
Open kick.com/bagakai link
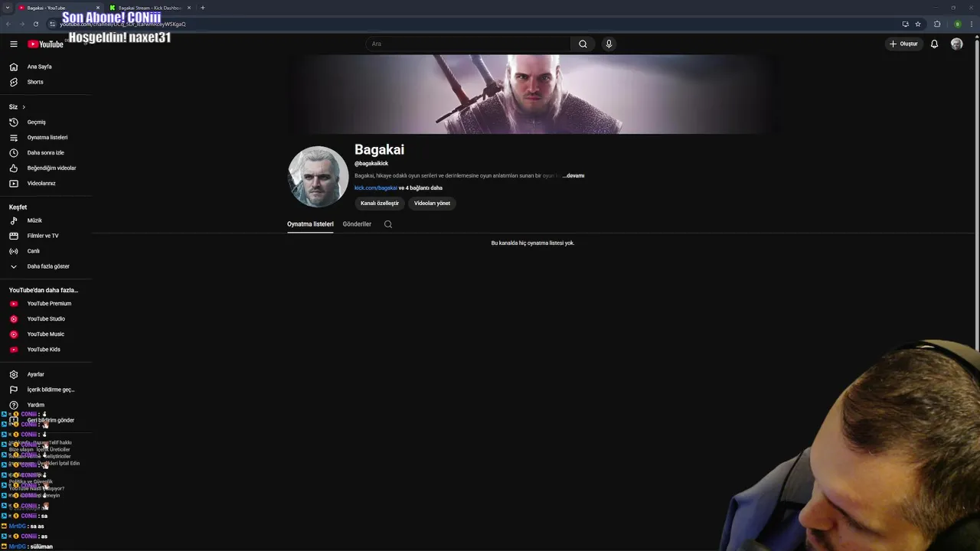coord(376,187)
